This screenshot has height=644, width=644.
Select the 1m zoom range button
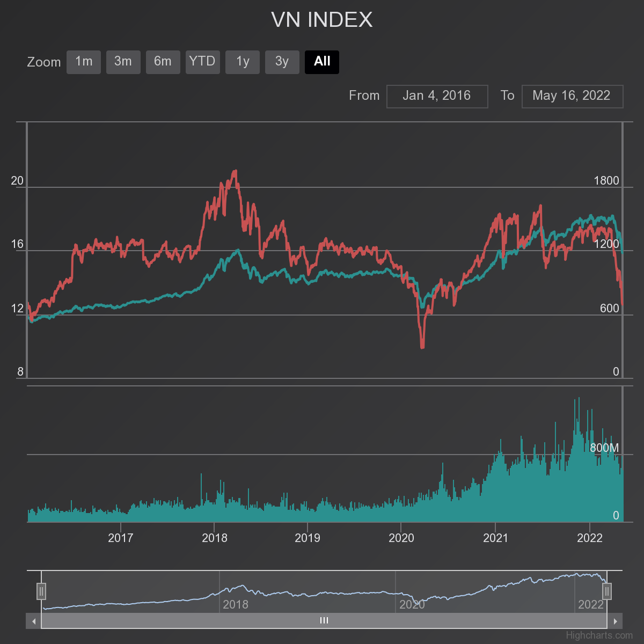click(84, 62)
